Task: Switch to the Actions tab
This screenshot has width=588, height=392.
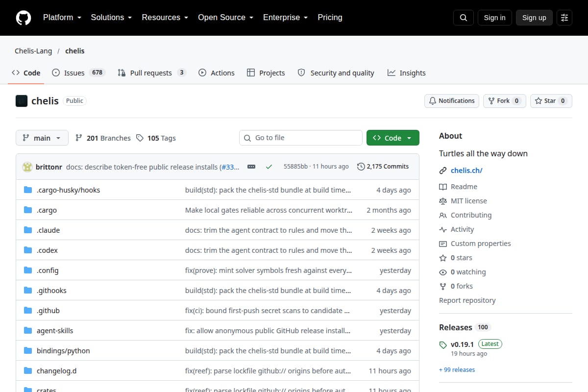Action: point(217,73)
